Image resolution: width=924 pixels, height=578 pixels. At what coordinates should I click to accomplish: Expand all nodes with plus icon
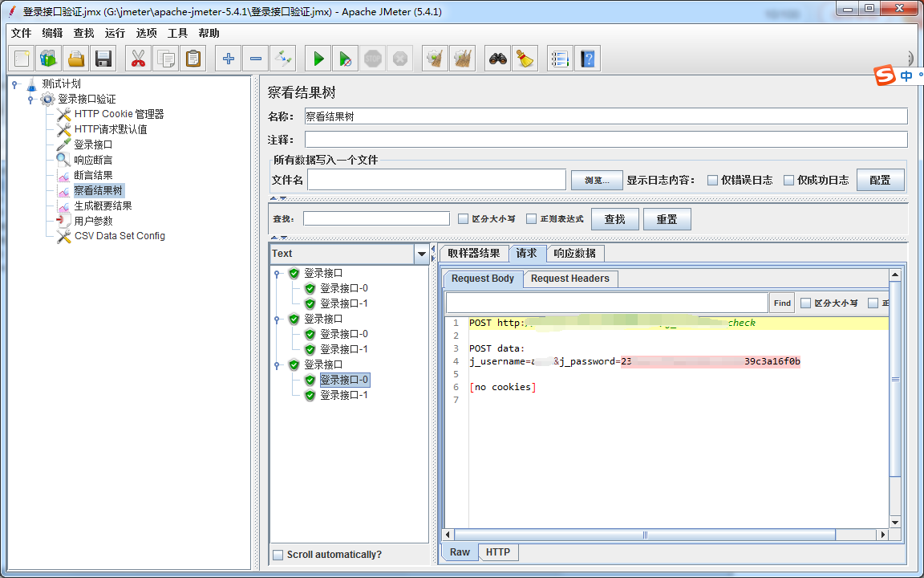tap(228, 59)
